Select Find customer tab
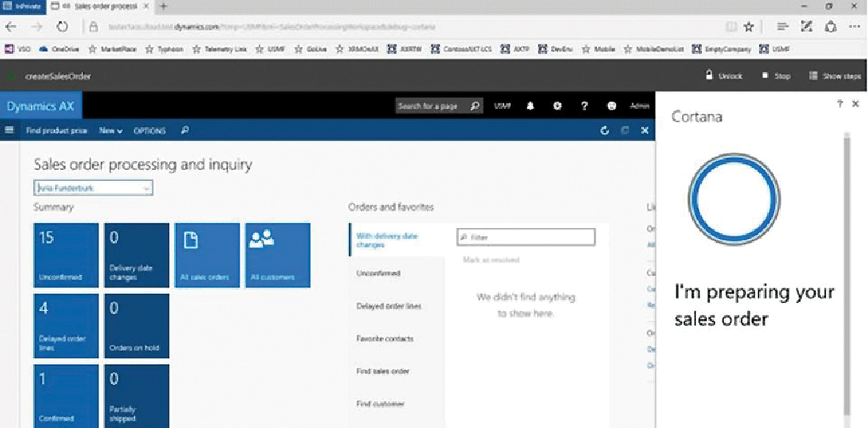This screenshot has width=868, height=428. coord(397,404)
